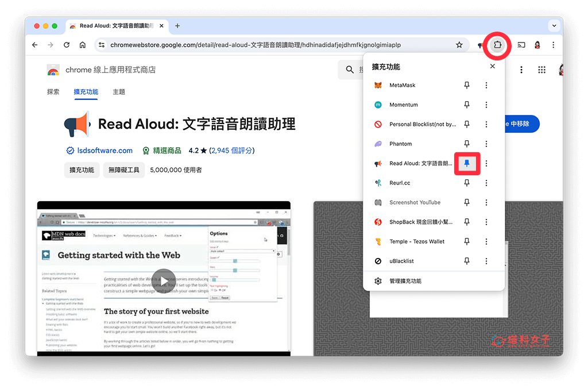Screen dimensions: 588x389
Task: Open more options for Temple - Tezos Wallet
Action: coord(486,241)
